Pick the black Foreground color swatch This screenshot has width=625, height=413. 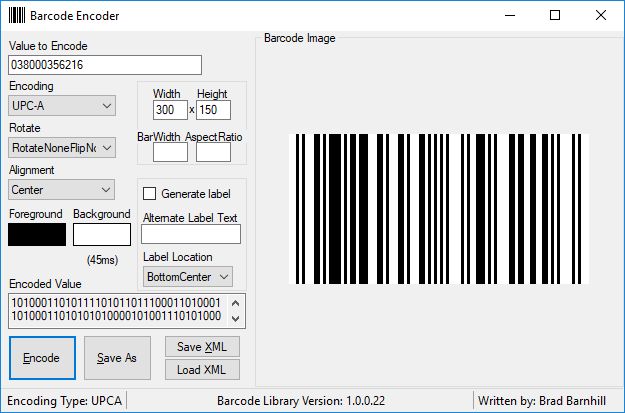point(37,234)
